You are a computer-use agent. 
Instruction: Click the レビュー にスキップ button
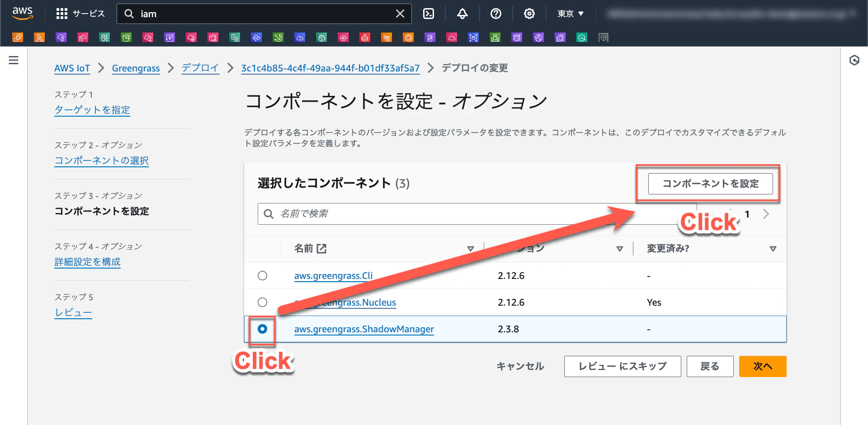click(623, 366)
